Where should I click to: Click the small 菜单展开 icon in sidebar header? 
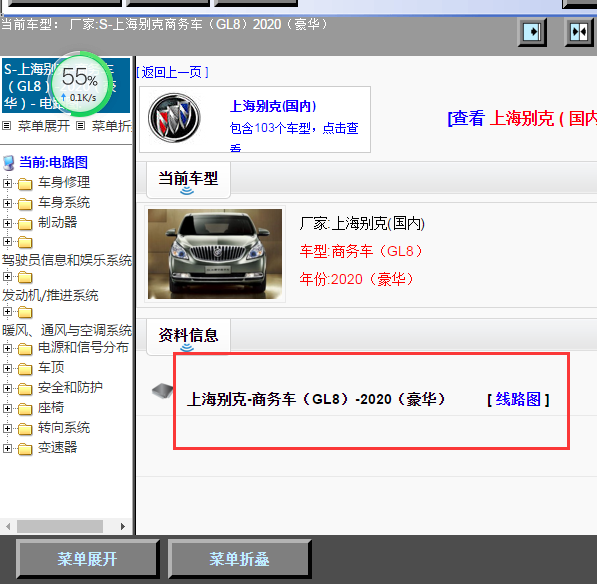point(6,126)
